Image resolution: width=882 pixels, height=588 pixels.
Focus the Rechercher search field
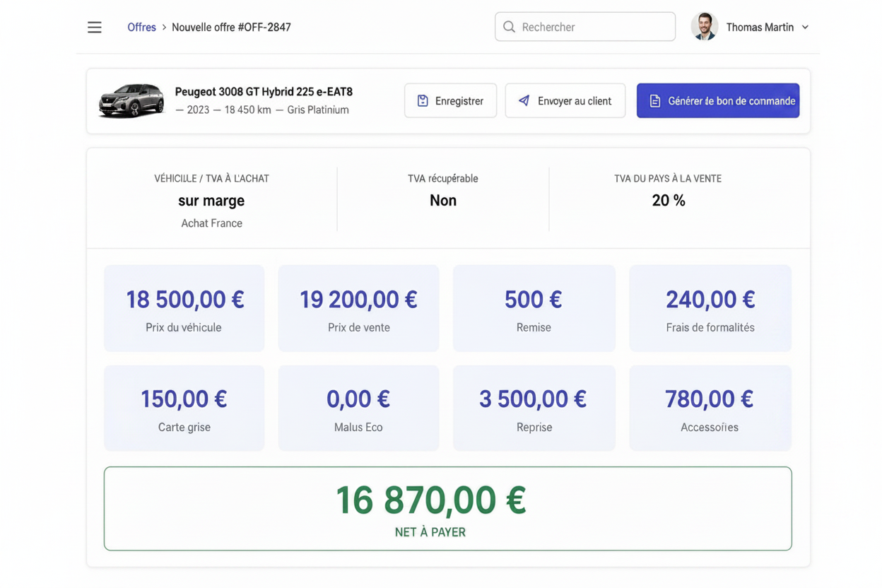(585, 27)
